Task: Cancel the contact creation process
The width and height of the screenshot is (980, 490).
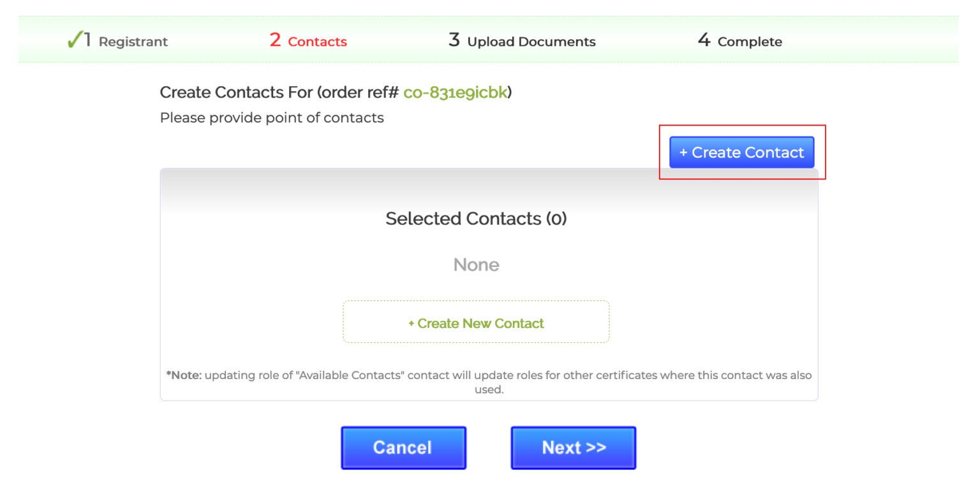Action: [403, 447]
